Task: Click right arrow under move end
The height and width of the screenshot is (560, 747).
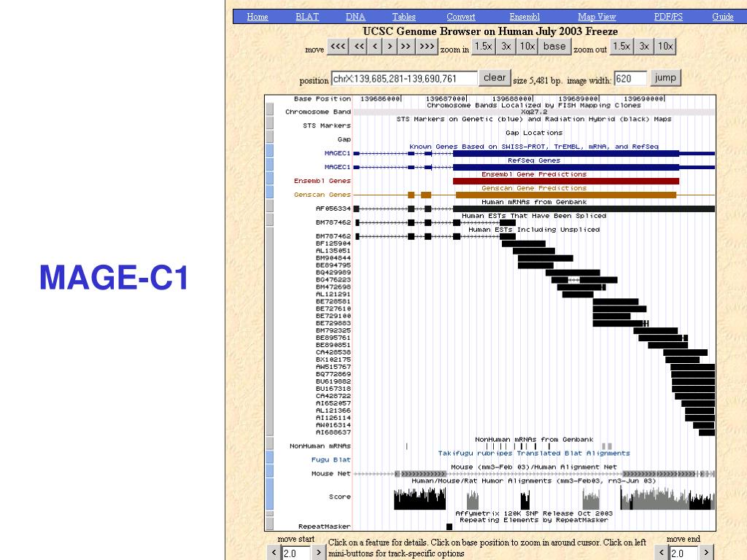Action: point(706,553)
